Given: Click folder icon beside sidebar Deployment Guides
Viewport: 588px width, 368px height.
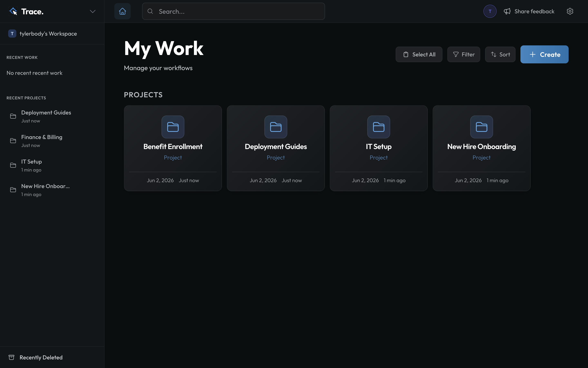Looking at the screenshot, I should [13, 116].
